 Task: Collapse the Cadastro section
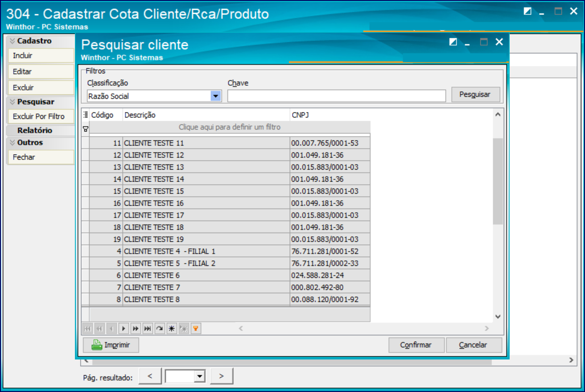pos(12,41)
